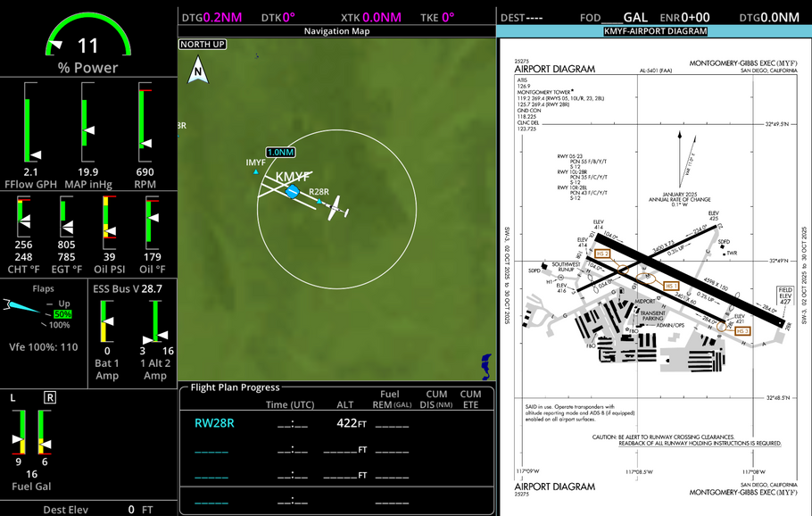Click the blue KMYF airport symbol

tap(292, 192)
